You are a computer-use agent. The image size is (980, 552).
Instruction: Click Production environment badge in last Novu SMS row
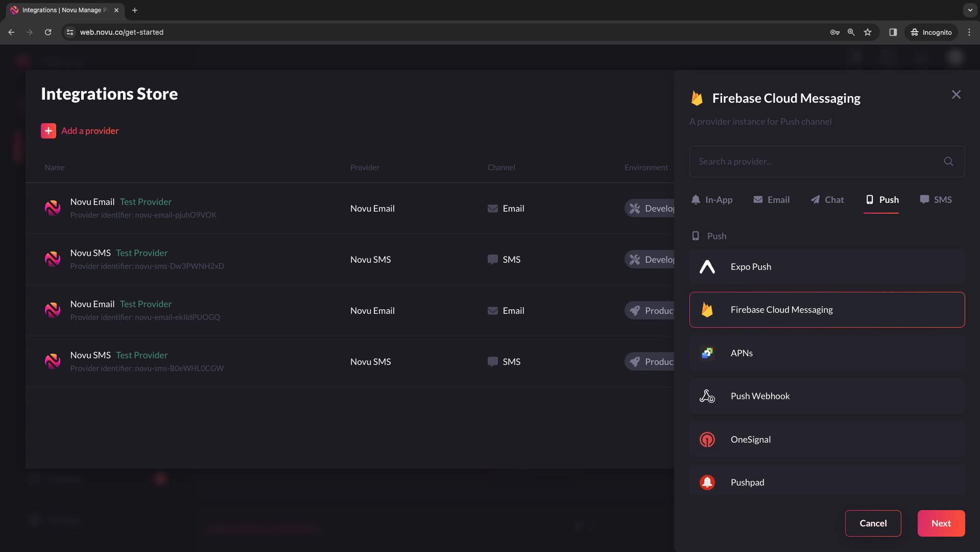650,362
